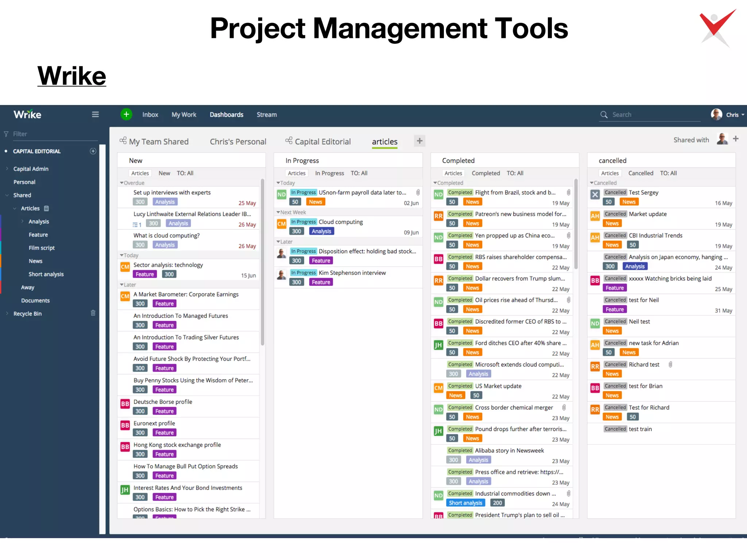Switch to Chris's Personal tab
Viewport: 747px width, 560px height.
point(238,141)
